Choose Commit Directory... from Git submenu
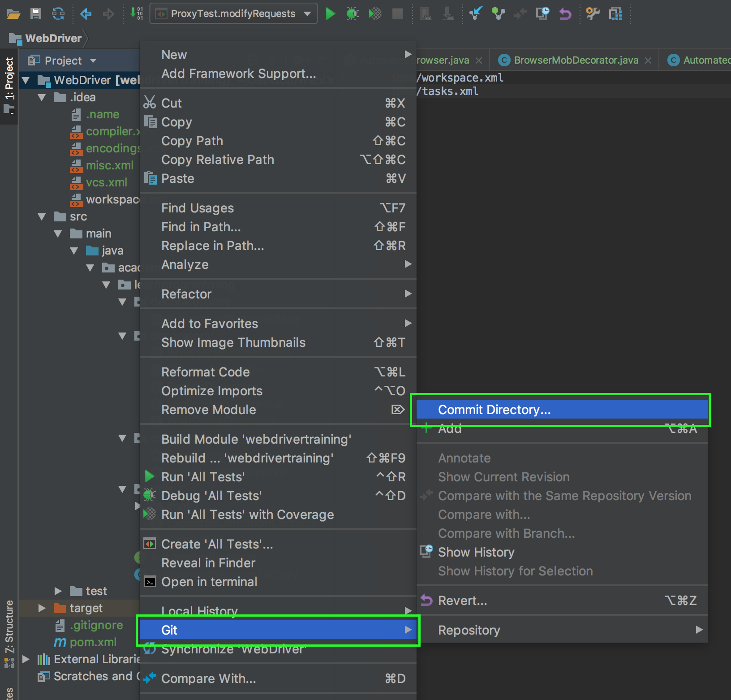Image resolution: width=731 pixels, height=700 pixels. point(494,410)
